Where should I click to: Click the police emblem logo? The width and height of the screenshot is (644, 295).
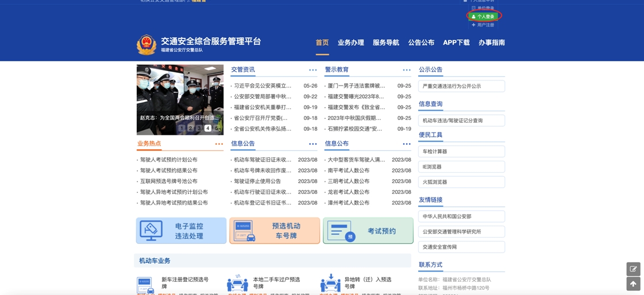click(146, 44)
